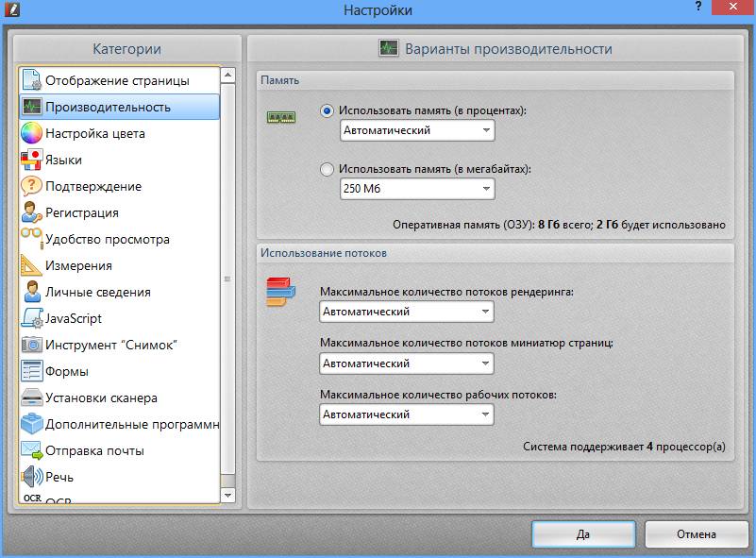Open Языки via its flags icon

coord(31,160)
